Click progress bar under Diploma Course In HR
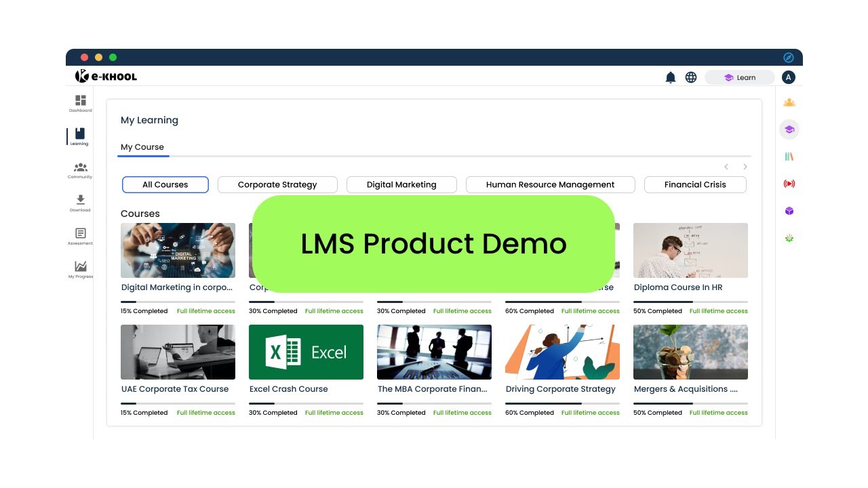This screenshot has width=868, height=488. pyautogui.click(x=690, y=302)
